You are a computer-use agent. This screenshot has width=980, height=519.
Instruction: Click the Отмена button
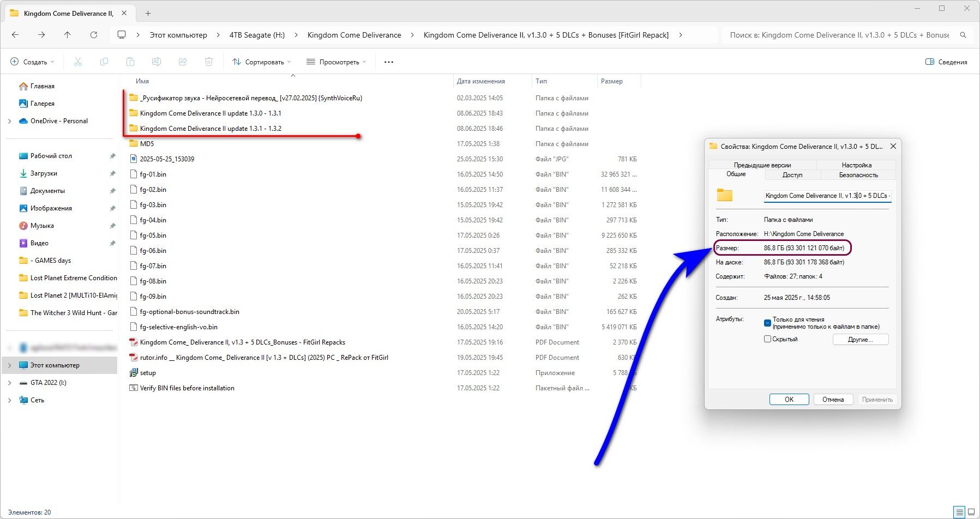pyautogui.click(x=833, y=400)
